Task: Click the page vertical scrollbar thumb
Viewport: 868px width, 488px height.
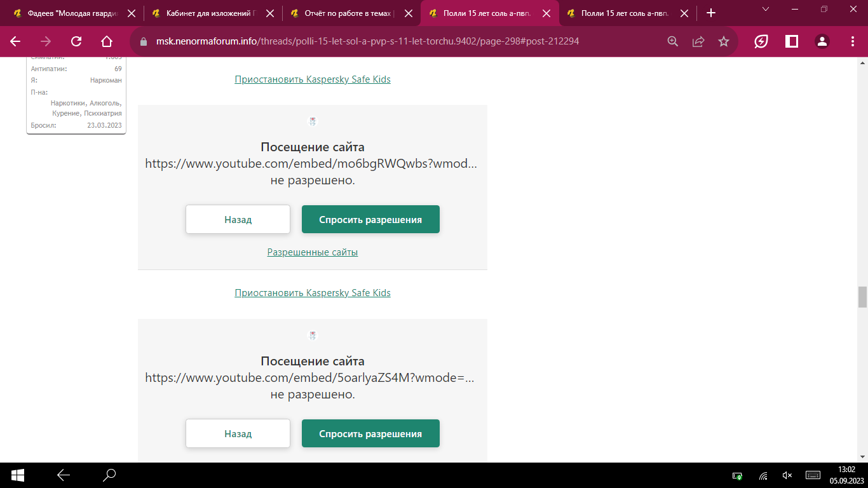Action: (x=862, y=296)
